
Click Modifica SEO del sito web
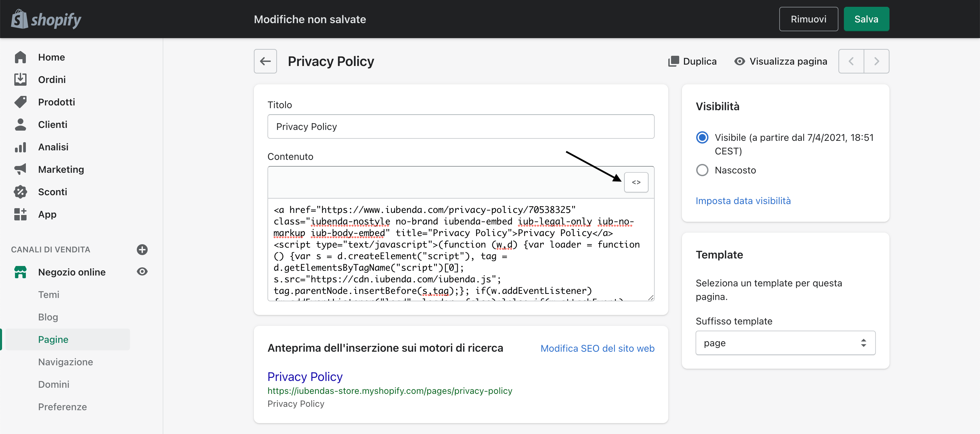pos(597,348)
